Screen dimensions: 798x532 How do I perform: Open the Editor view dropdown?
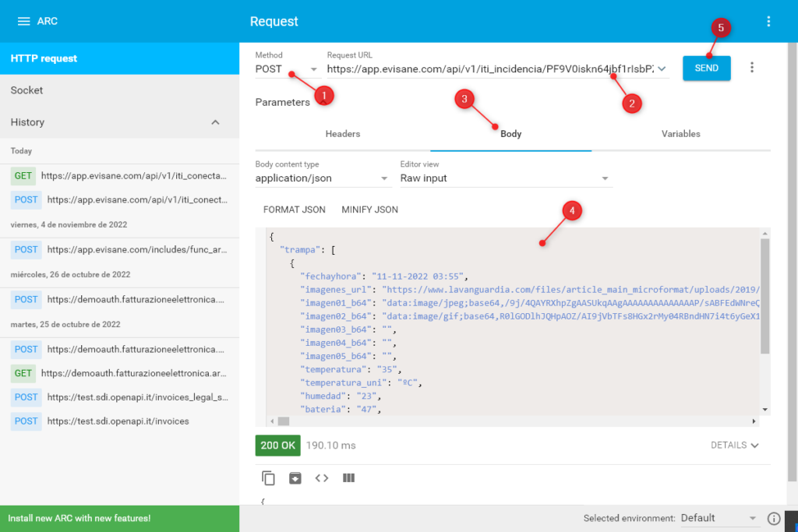(x=505, y=178)
